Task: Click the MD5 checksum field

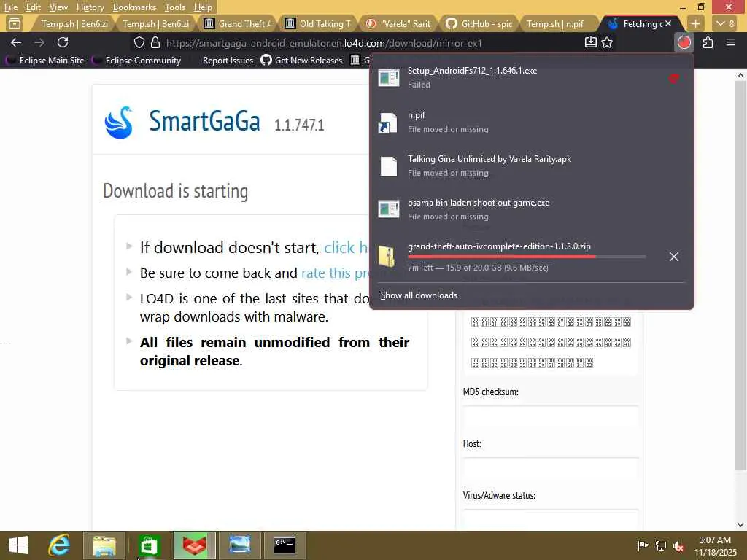Action: (550, 418)
